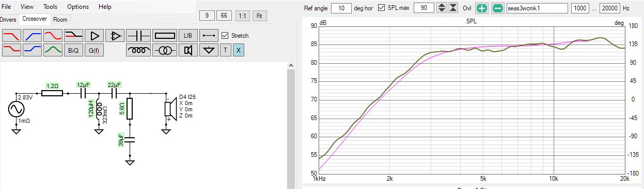The width and height of the screenshot is (644, 189).
Task: Switch to the Room tab
Action: (60, 19)
